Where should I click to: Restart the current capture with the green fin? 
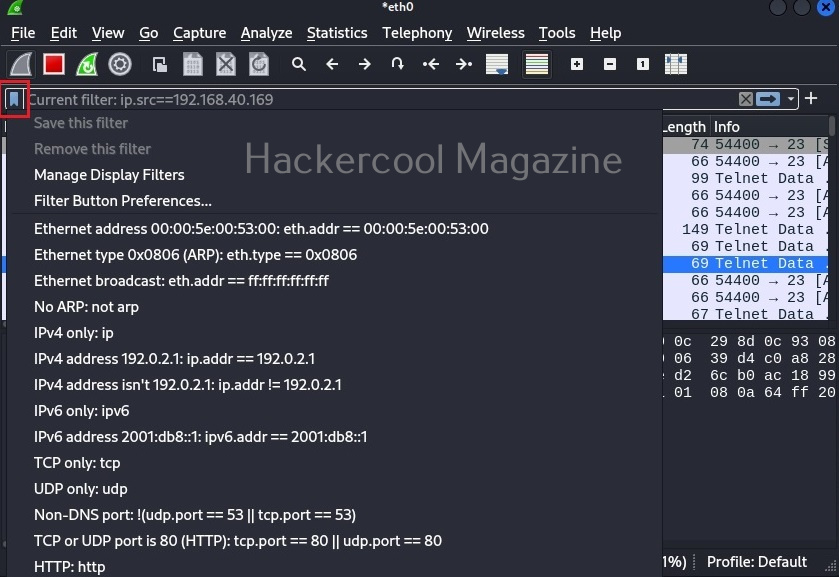[87, 65]
